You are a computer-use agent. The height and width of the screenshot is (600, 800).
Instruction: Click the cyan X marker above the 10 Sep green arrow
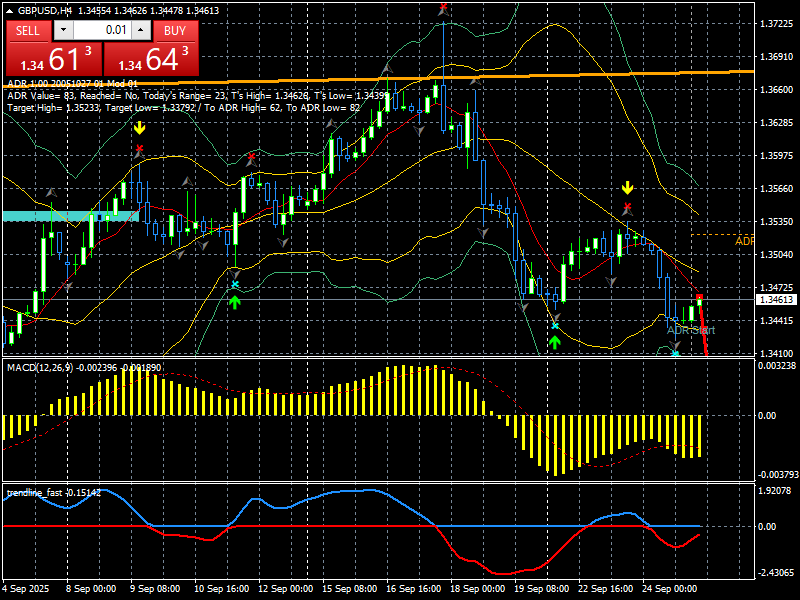(x=235, y=284)
